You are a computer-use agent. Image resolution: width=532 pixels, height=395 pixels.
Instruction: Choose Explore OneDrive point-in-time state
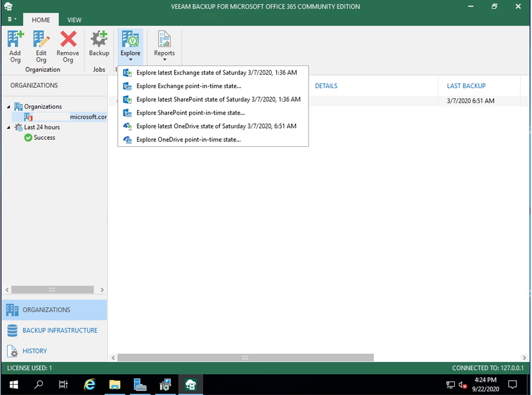(213, 140)
